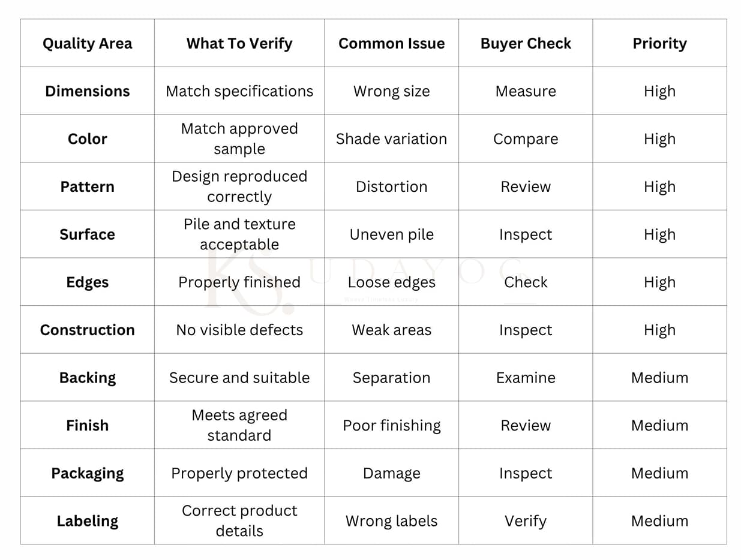Click the Uneven pile cell
Screen dimensions: 741x560
pos(392,234)
